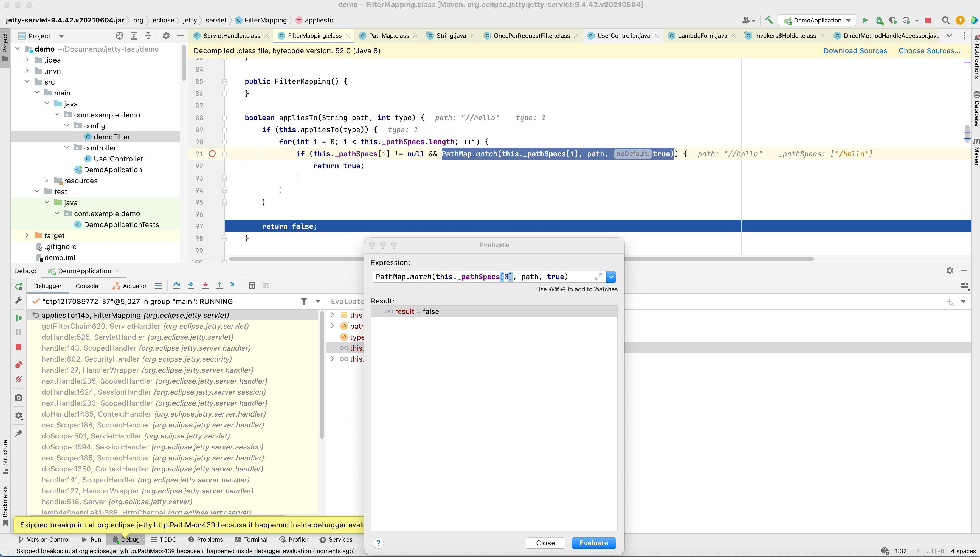980x557 pixels.
Task: Click the help question mark in Evaluate dialog
Action: [x=378, y=543]
